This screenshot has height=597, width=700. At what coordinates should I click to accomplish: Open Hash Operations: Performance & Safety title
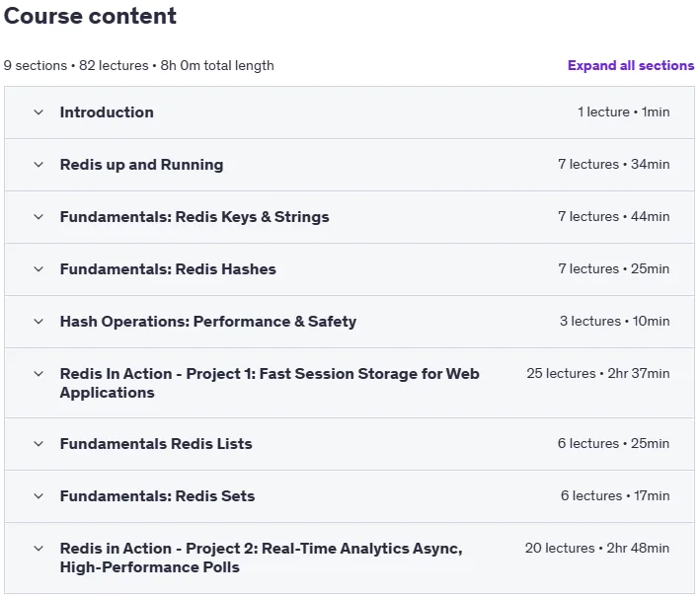click(208, 322)
